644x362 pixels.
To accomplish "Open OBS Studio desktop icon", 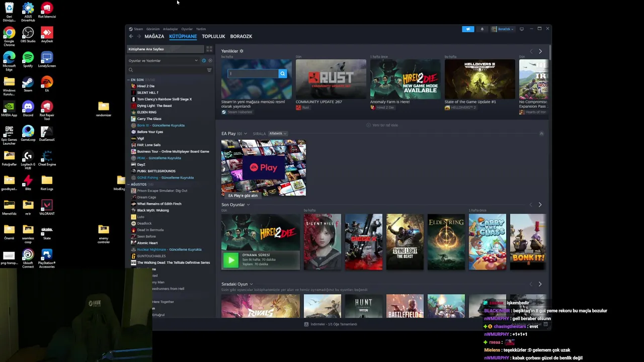I will (28, 35).
